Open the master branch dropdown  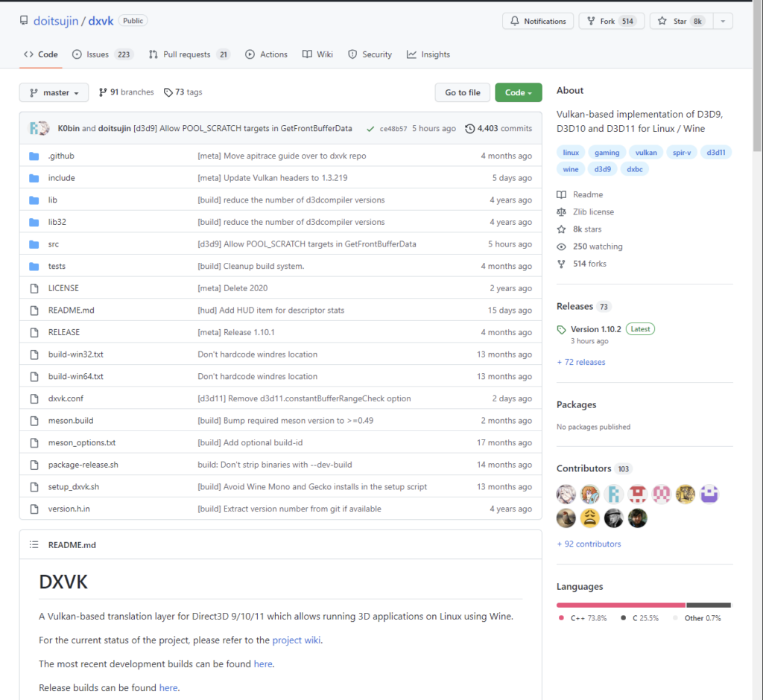coord(54,92)
